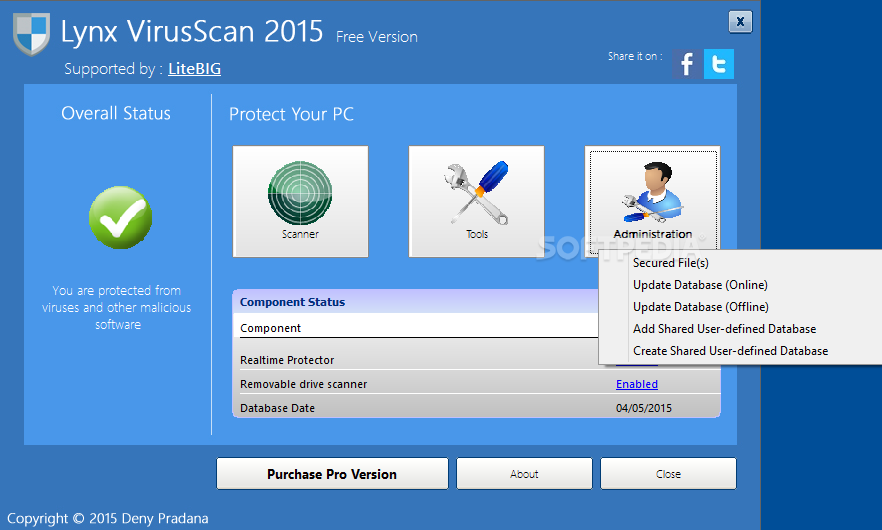Click the Enabled link for Removable drive scanner
Viewport: 882px width, 530px height.
(x=637, y=384)
